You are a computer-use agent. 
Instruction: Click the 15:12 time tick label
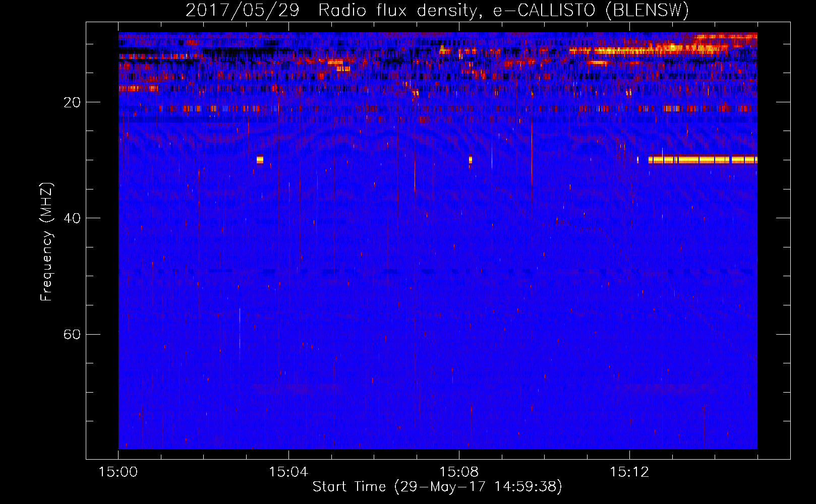(629, 472)
